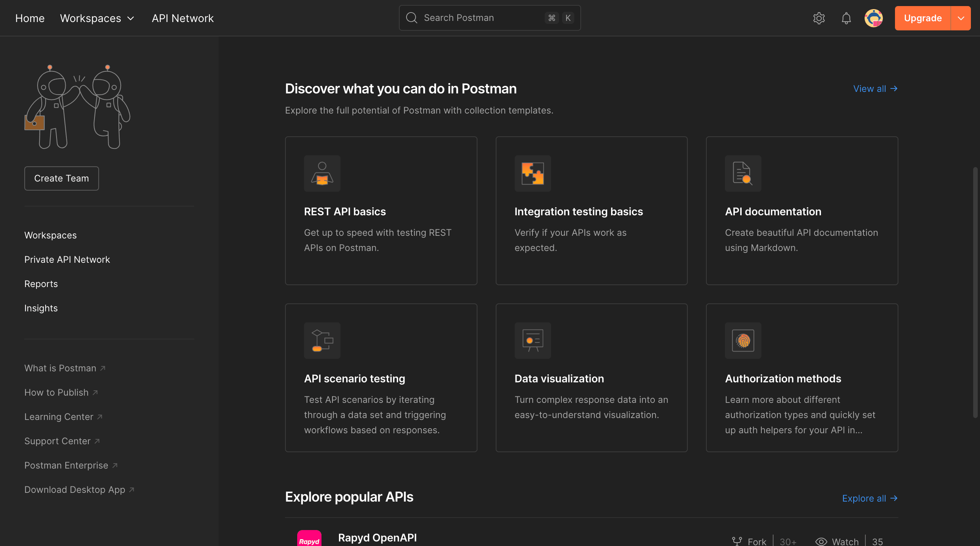Screen dimensions: 980x546
Task: Open the View all templates link
Action: [875, 88]
